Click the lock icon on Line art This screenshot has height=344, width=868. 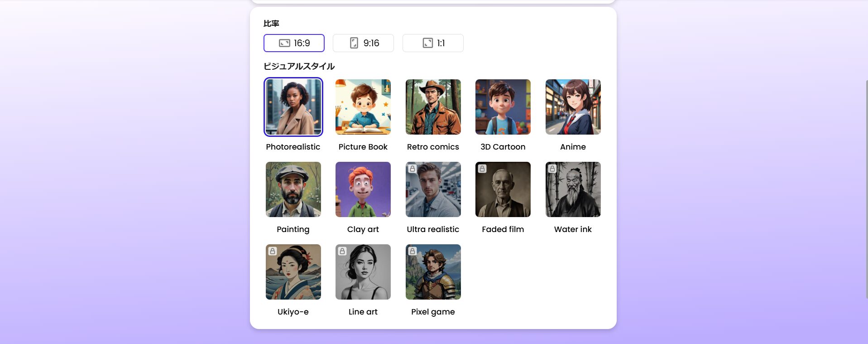[x=342, y=251]
